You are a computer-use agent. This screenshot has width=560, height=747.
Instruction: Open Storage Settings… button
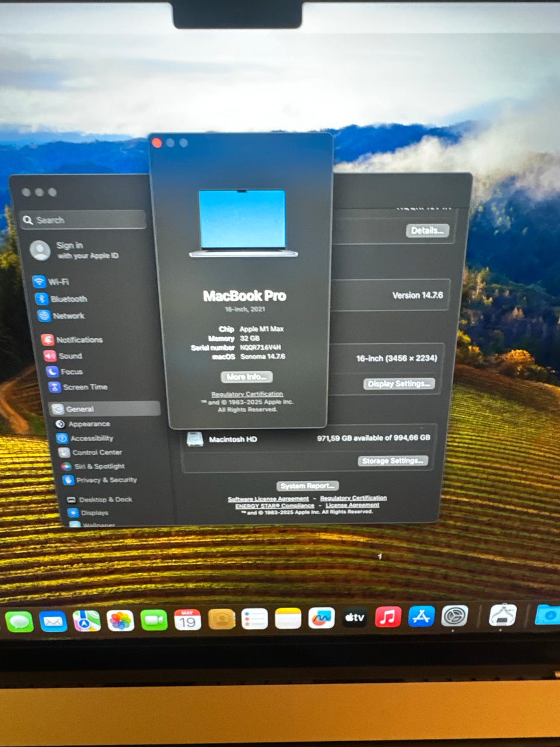point(393,461)
